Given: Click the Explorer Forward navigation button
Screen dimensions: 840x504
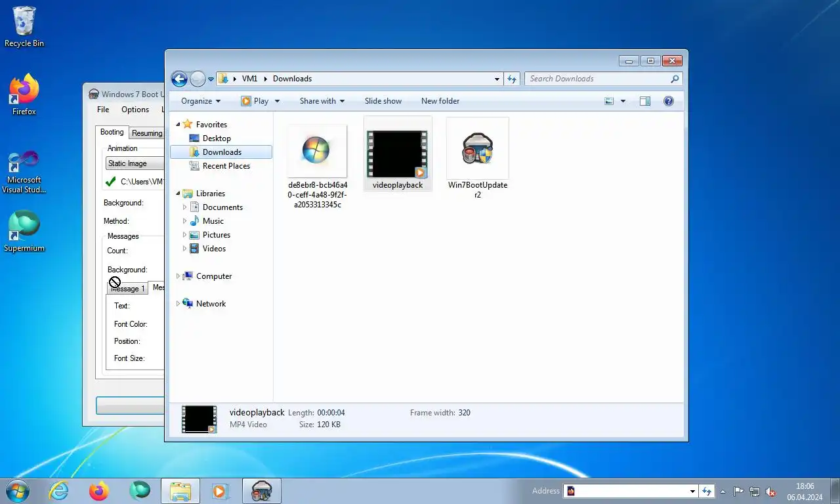Looking at the screenshot, I should tap(198, 79).
